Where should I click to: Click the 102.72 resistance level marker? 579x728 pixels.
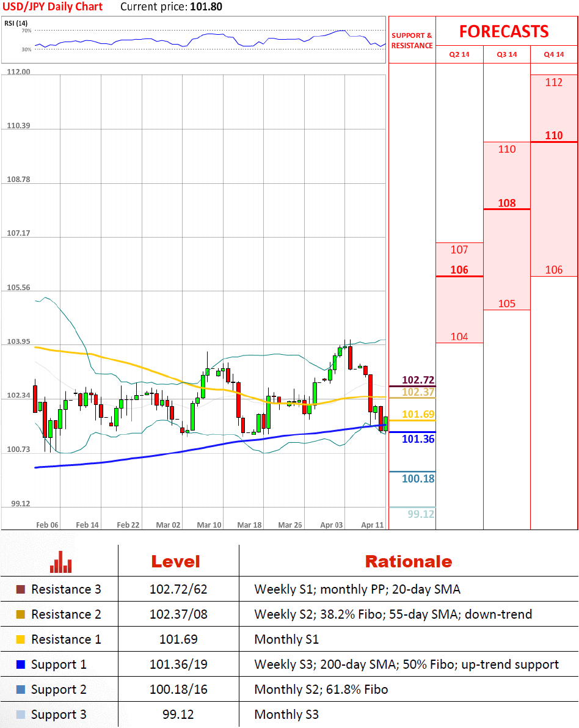coord(418,380)
